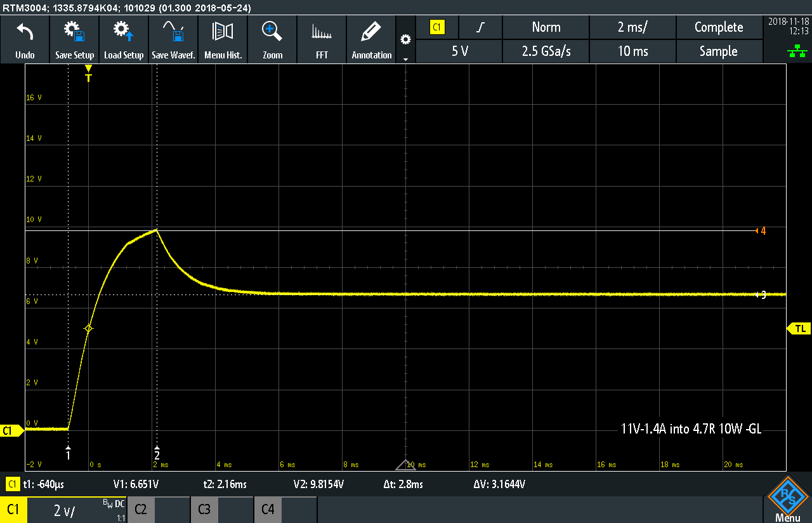Click the 5 V trigger level field
The height and width of the screenshot is (523, 812).
[x=459, y=51]
